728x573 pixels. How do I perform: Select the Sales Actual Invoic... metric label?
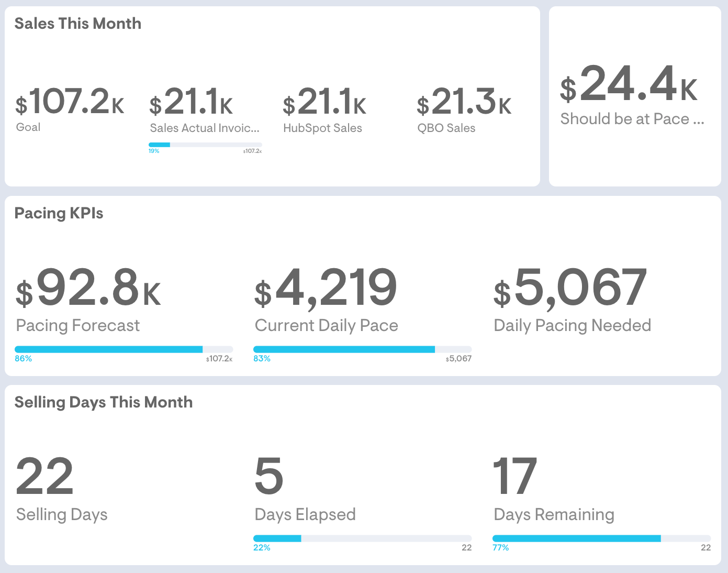pos(205,128)
